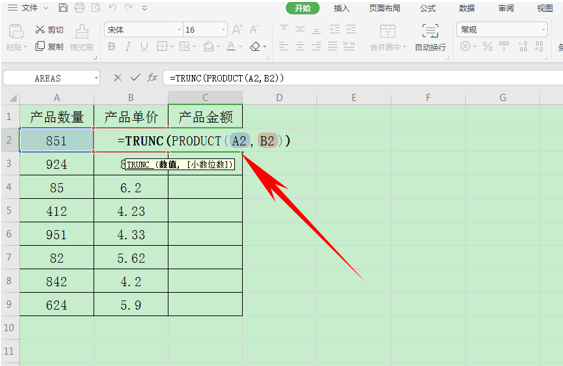Image resolution: width=563 pixels, height=366 pixels.
Task: Click the fx insert function icon
Action: (152, 78)
